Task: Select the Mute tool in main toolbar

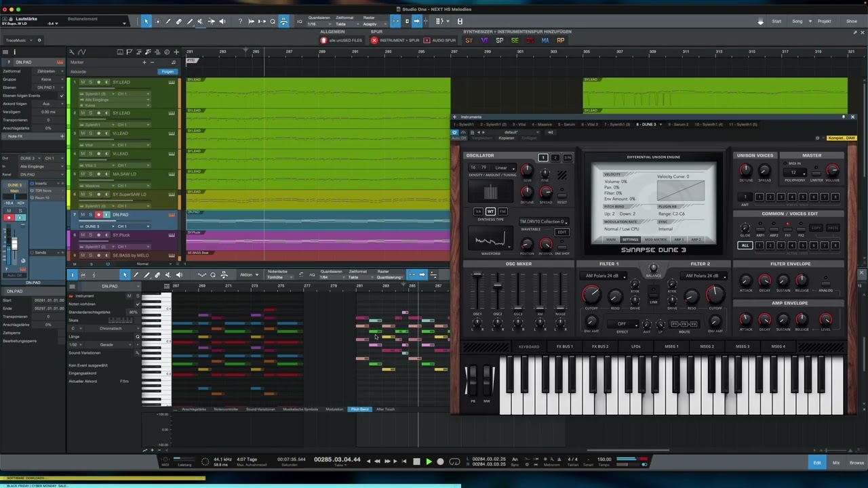Action: (x=200, y=22)
